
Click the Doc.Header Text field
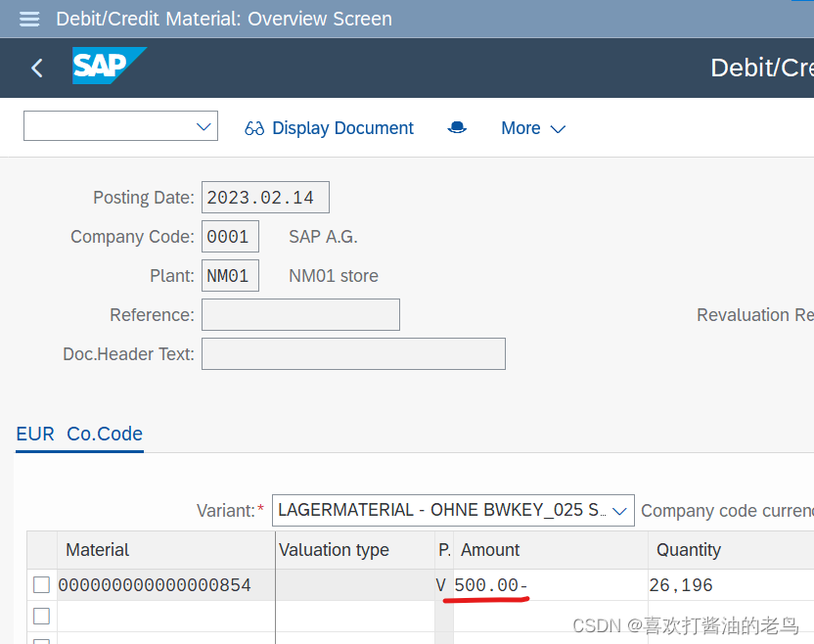click(x=353, y=353)
